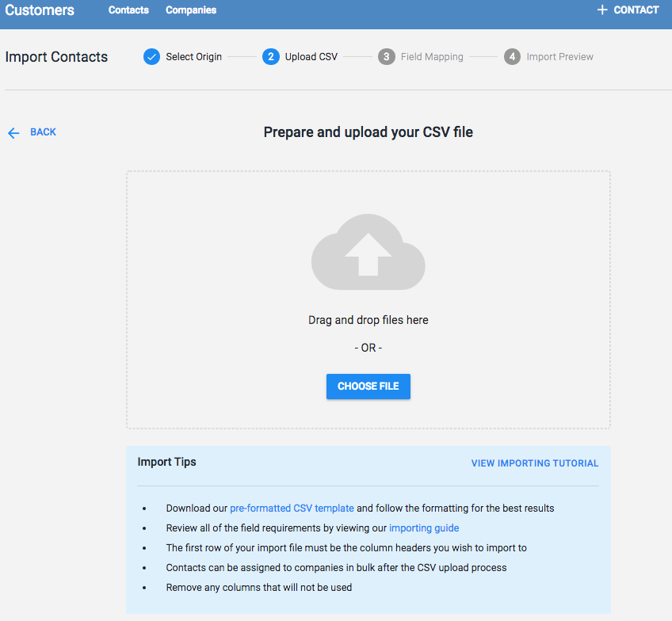Click the plus icon next to CONTACT
Image resolution: width=672 pixels, height=621 pixels.
click(601, 10)
